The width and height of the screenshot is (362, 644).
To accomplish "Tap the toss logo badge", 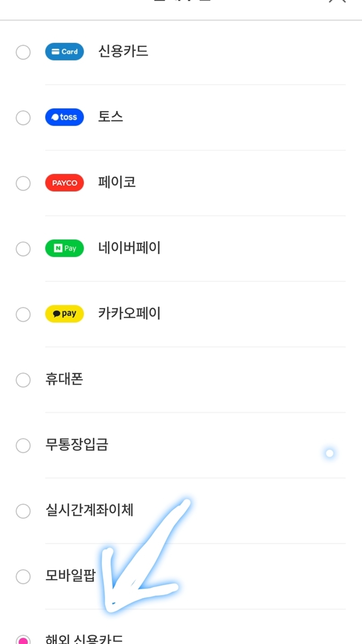I will (64, 117).
